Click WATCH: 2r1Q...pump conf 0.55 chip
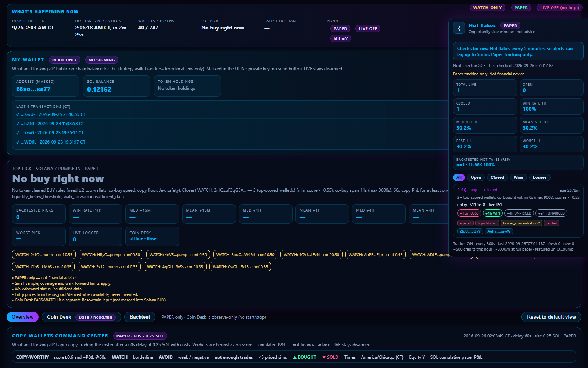This screenshot has width=588, height=368. 44,255
